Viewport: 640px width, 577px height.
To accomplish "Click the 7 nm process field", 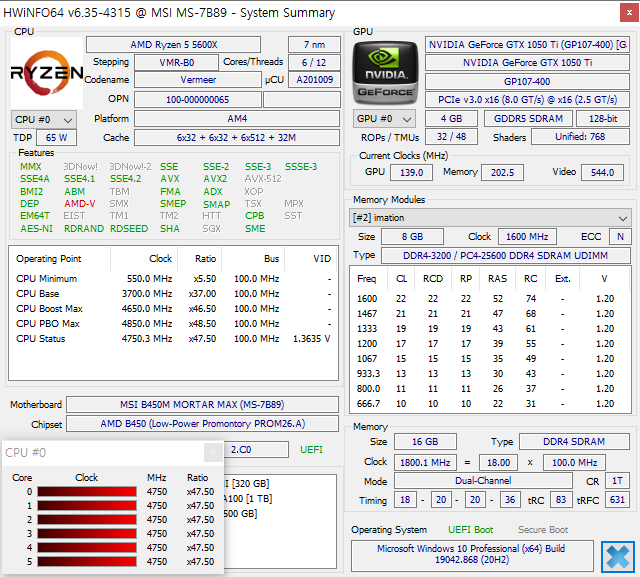I will [314, 44].
